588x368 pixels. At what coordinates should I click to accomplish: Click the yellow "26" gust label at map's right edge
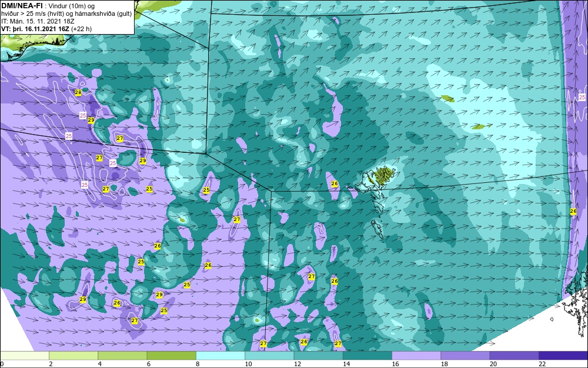pyautogui.click(x=573, y=212)
